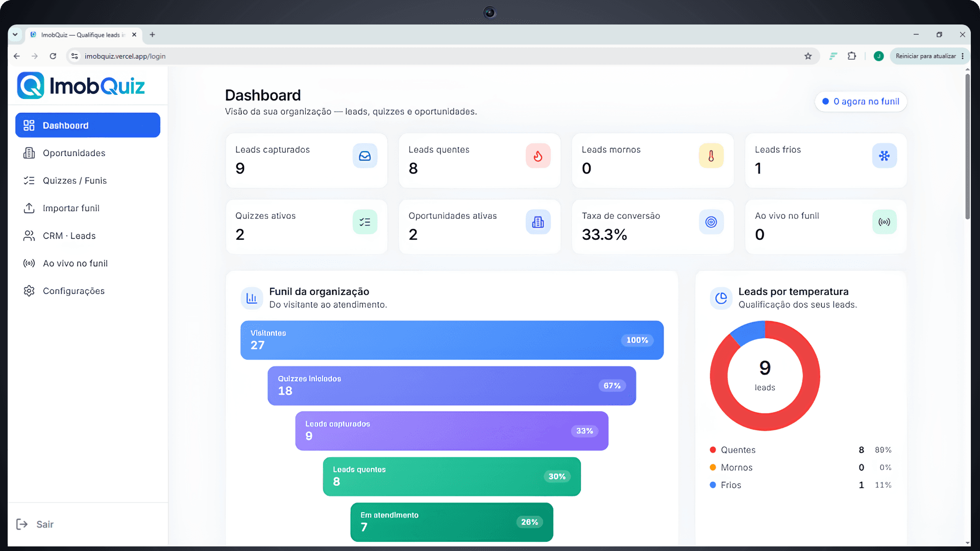The image size is (980, 551).
Task: Click the 33.3% conversion rate value
Action: pyautogui.click(x=604, y=235)
